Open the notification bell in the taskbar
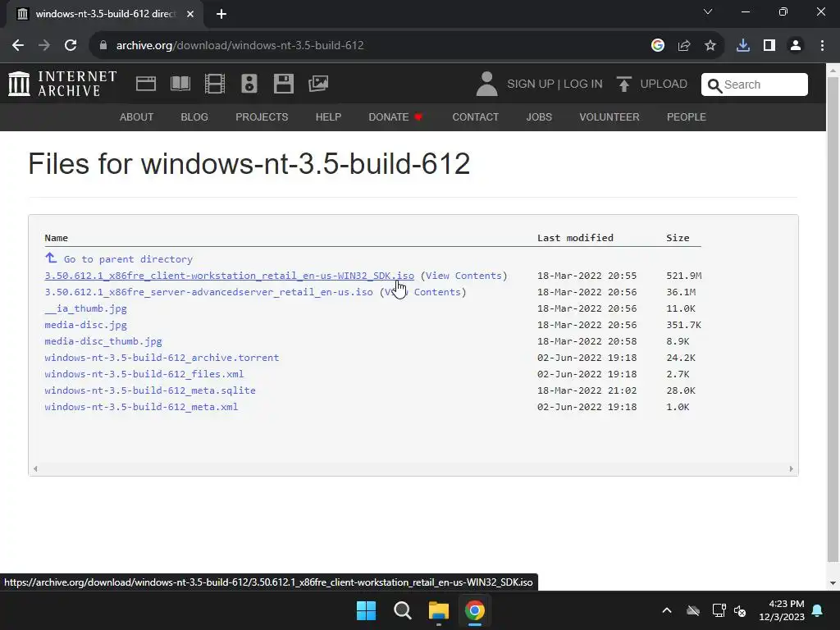The height and width of the screenshot is (630, 840). tap(818, 610)
